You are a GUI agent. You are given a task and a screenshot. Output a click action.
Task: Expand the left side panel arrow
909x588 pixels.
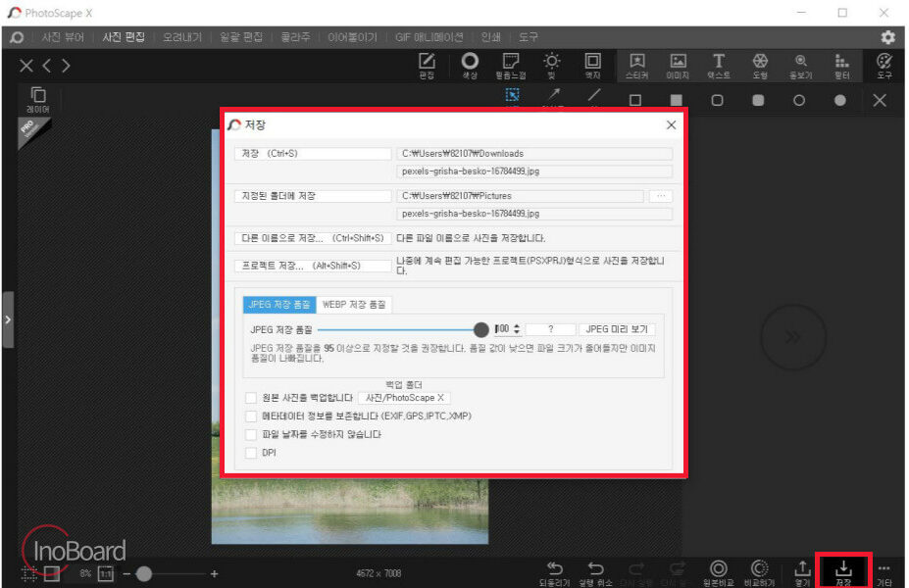[8, 319]
